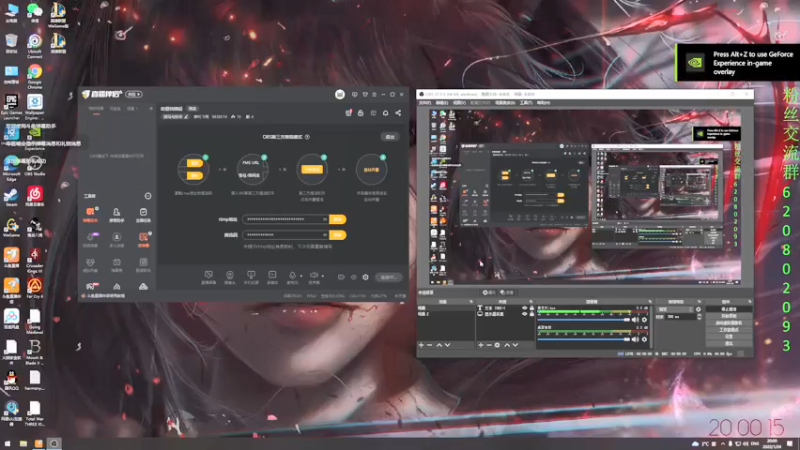Exit OBS third-party streaming mode in Douyu
Screen dimensions: 800x450
(390, 137)
